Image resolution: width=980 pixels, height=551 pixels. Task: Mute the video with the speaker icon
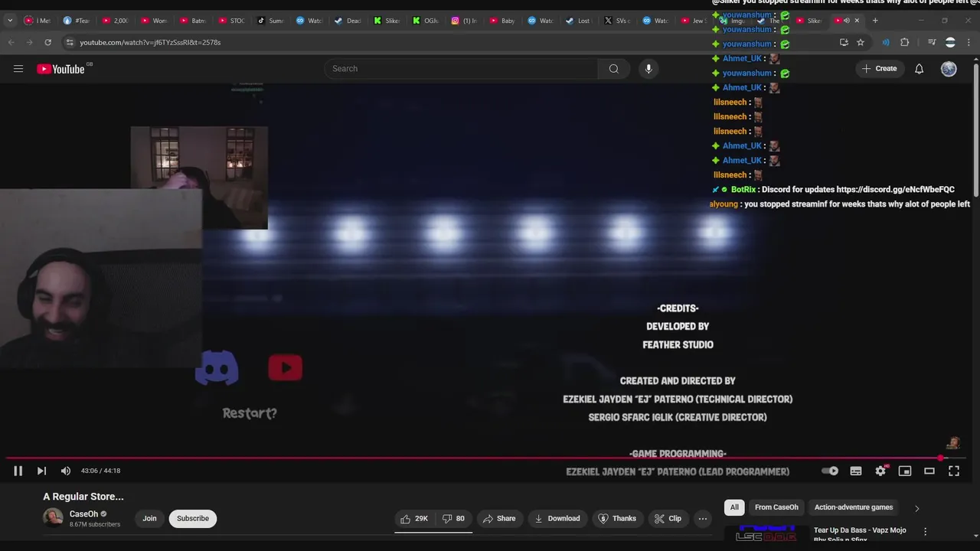click(66, 471)
